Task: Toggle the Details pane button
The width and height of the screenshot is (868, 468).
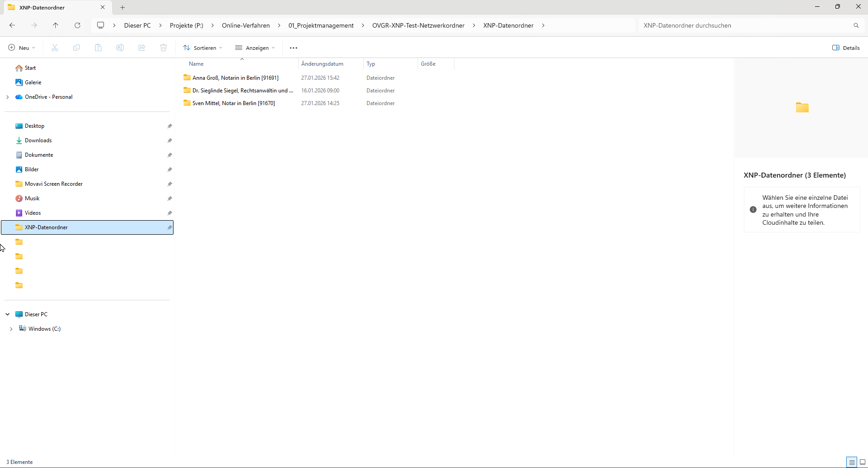Action: pos(846,48)
